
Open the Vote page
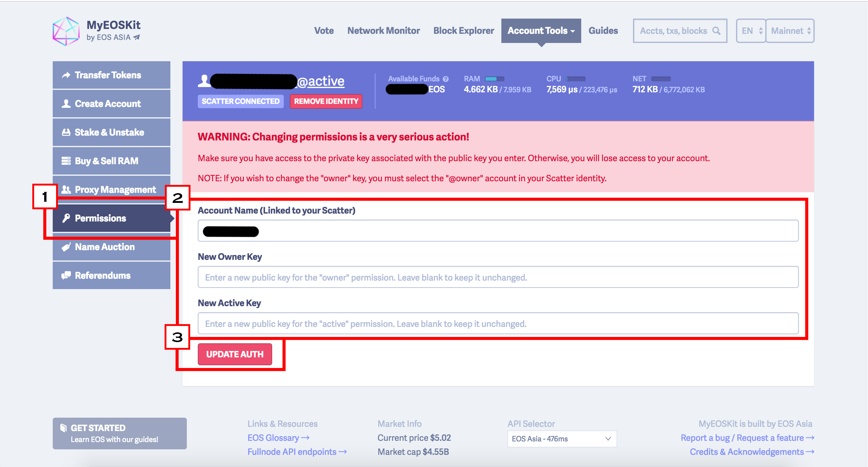[x=324, y=31]
